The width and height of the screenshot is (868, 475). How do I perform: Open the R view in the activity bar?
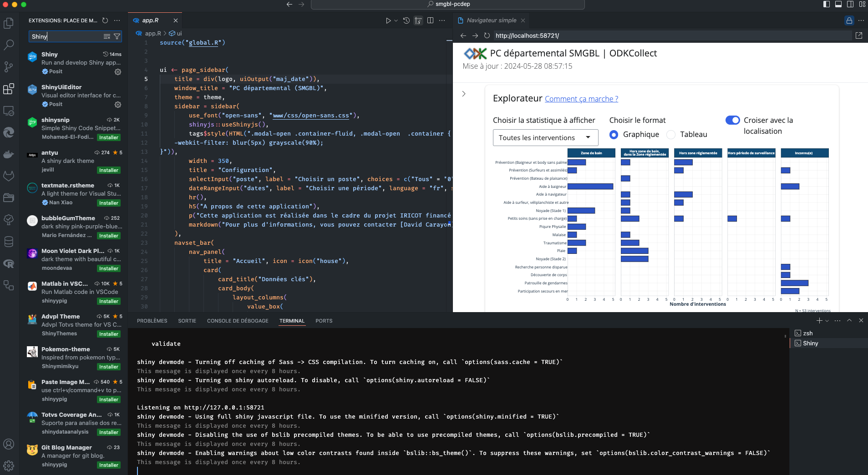pyautogui.click(x=9, y=263)
